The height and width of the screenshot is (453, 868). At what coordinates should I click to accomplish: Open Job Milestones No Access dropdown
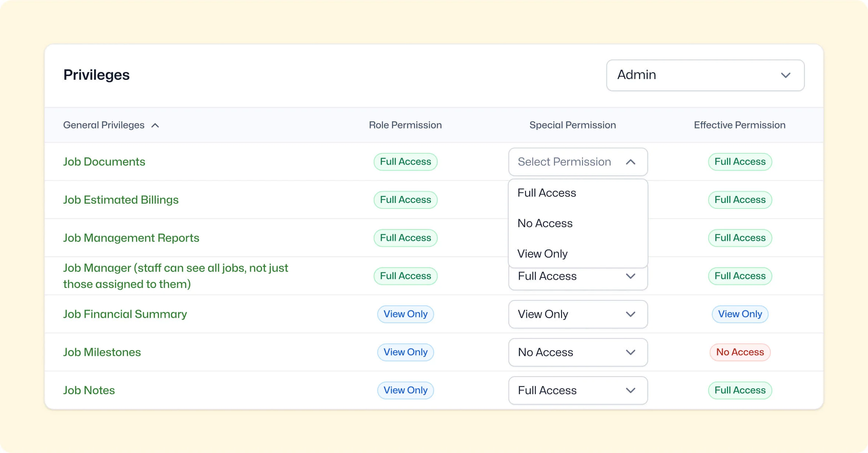578,352
